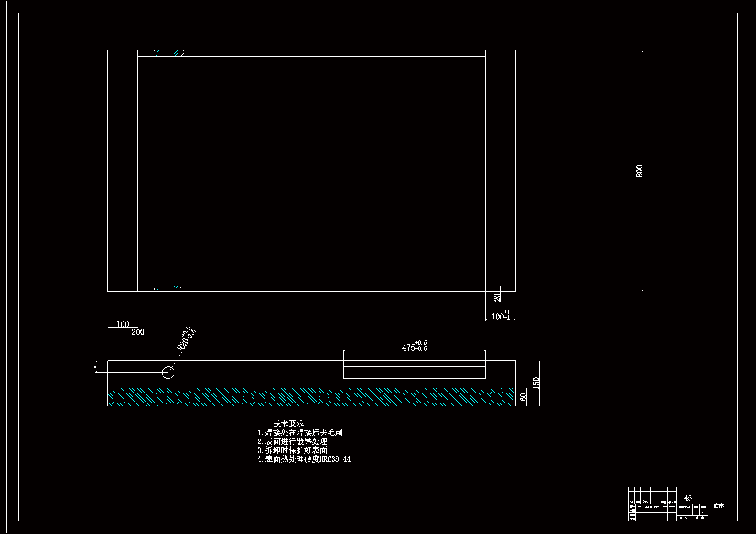756x534 pixels.
Task: Select the HRC38-44 hardness requirement line
Action: (304, 459)
